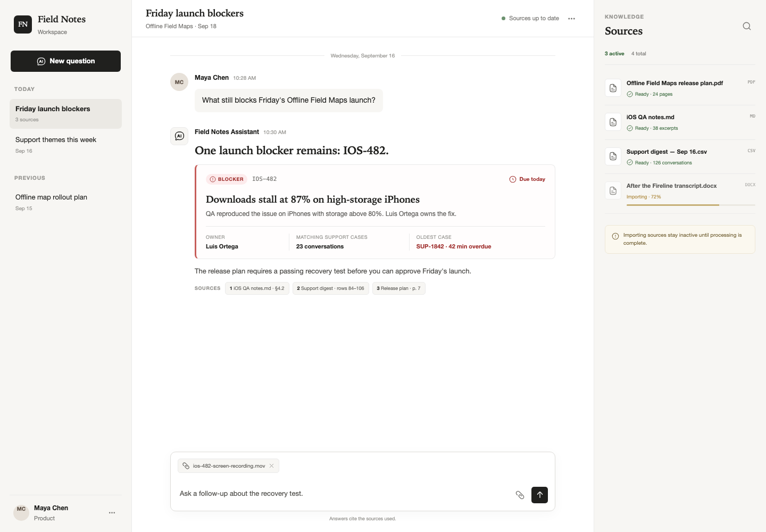Open Maya Chen account options menu

pos(112,513)
